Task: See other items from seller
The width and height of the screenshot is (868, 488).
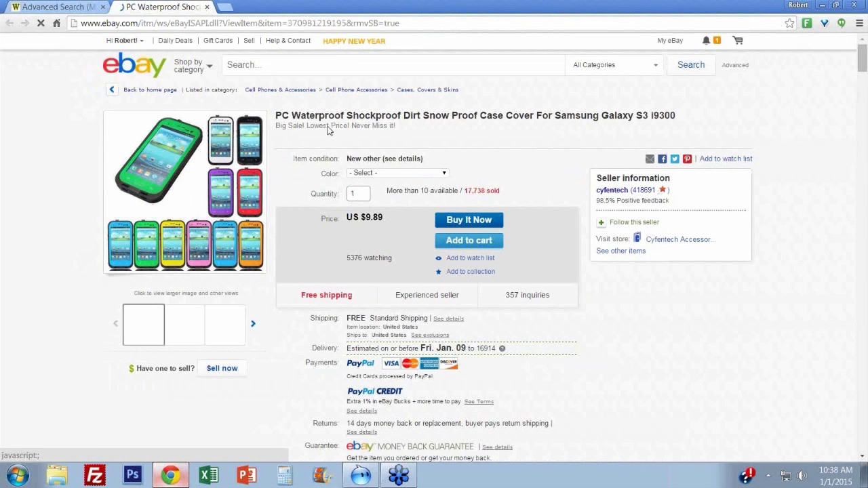Action: [620, 251]
